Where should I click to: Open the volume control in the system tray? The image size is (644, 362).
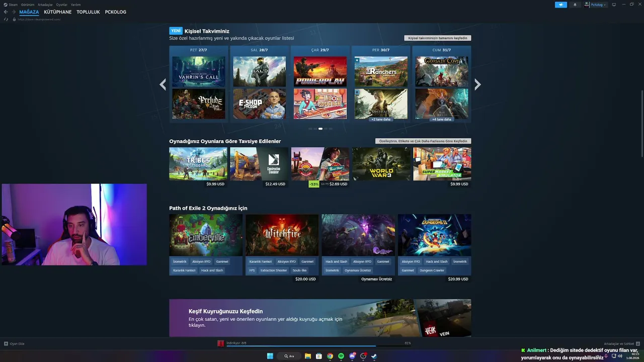pos(620,356)
